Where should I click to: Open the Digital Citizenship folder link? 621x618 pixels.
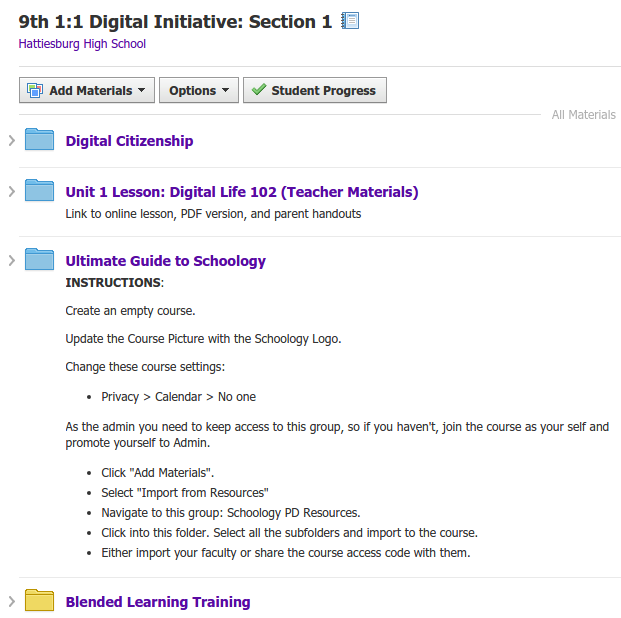(129, 141)
